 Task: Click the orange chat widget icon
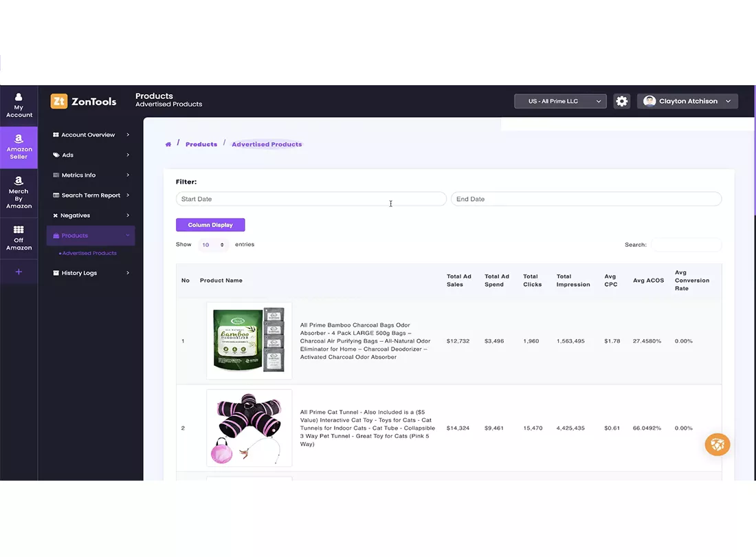click(717, 444)
